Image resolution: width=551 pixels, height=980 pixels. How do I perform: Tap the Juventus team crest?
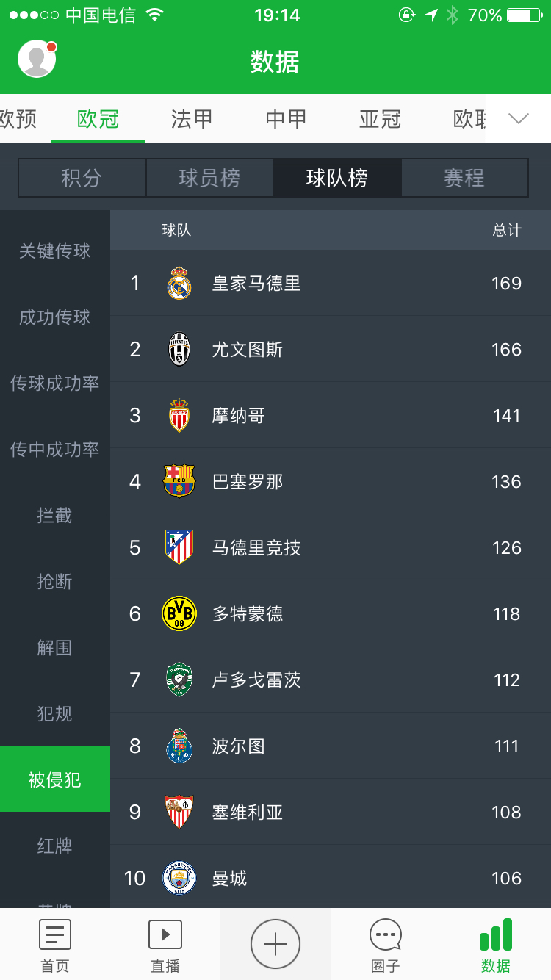coord(179,350)
